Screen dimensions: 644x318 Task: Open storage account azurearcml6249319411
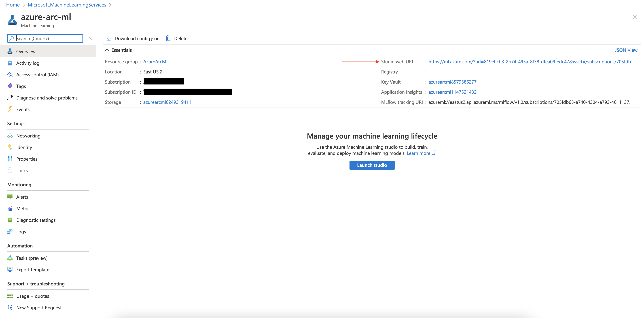coord(167,102)
